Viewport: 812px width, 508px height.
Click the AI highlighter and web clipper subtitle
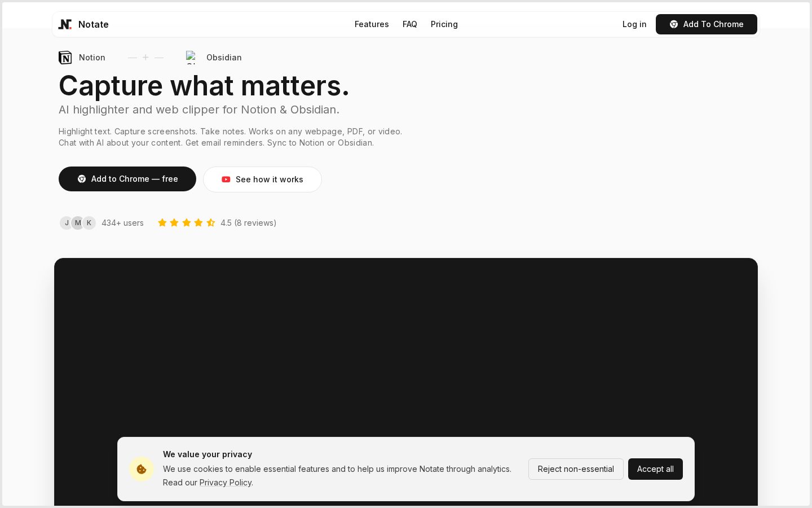click(x=199, y=110)
